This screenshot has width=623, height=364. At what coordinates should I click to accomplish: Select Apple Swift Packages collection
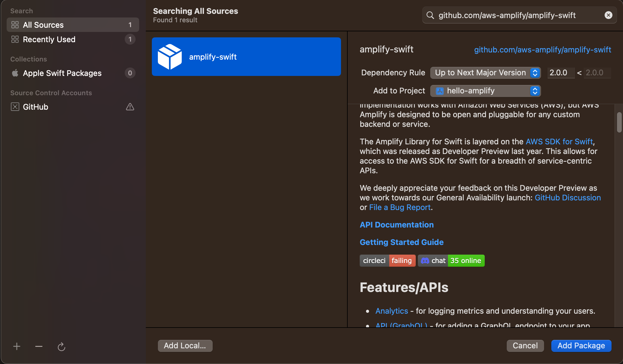coord(73,73)
